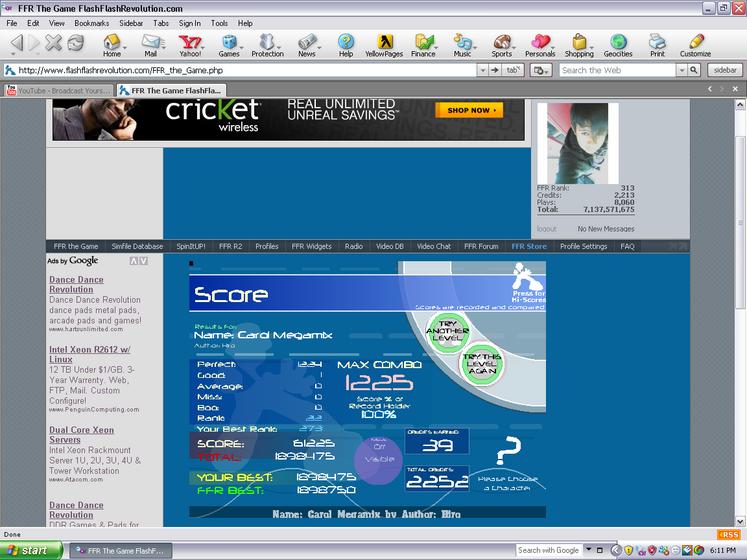This screenshot has width=747, height=560.
Task: Open the FFR Store nav link
Action: click(529, 246)
